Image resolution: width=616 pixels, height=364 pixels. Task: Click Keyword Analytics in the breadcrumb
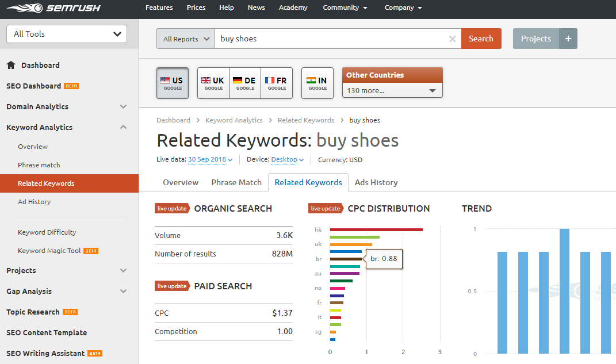[x=234, y=120]
